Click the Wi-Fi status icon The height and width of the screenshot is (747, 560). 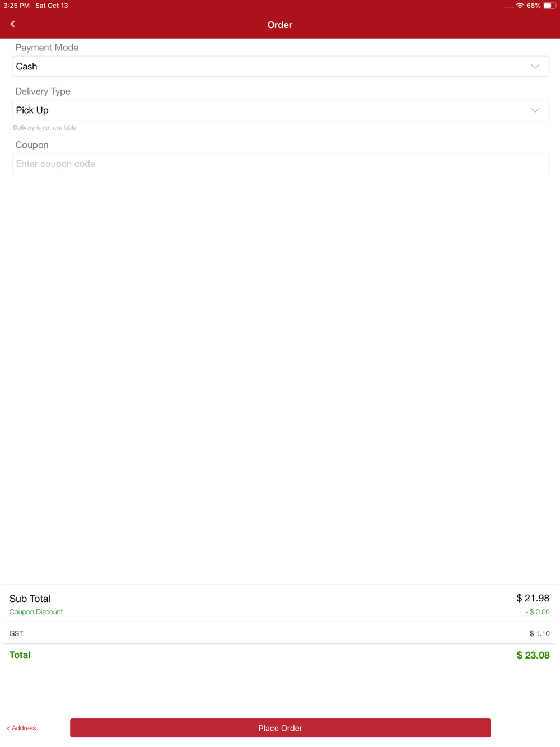click(x=520, y=6)
